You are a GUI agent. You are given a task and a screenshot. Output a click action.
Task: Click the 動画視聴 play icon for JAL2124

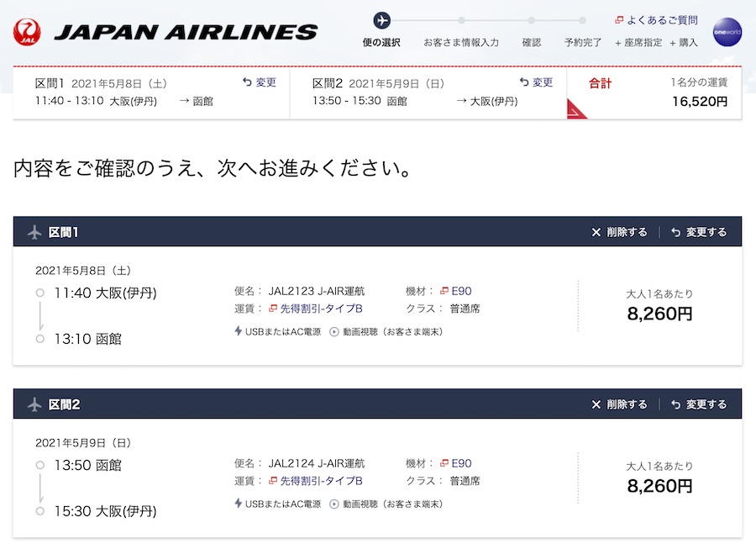tap(334, 504)
